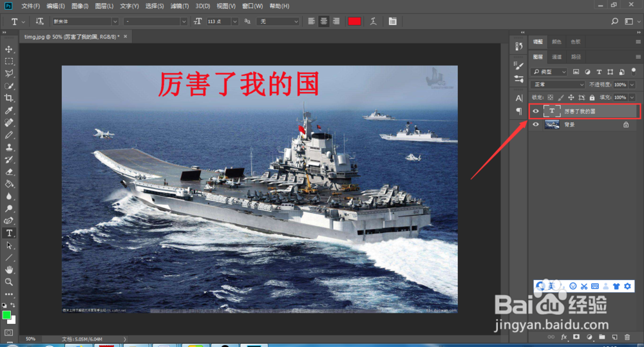The height and width of the screenshot is (347, 644).
Task: Select the Brush tool in toolbox
Action: pyautogui.click(x=8, y=135)
